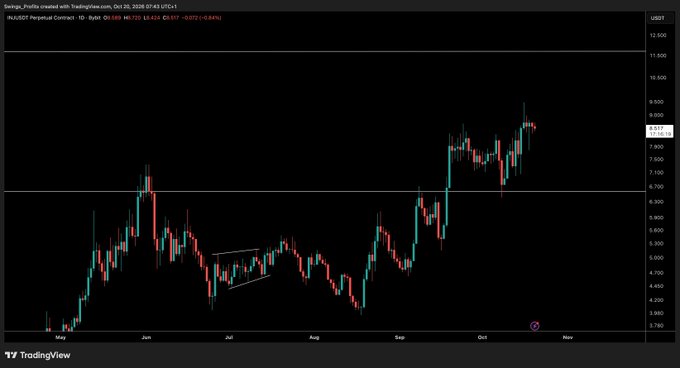Click the May label on time axis
The width and height of the screenshot is (680, 368).
(x=61, y=337)
